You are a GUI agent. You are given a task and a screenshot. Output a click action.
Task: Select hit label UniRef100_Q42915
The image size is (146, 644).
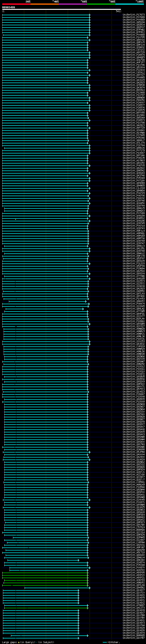[x=134, y=289]
